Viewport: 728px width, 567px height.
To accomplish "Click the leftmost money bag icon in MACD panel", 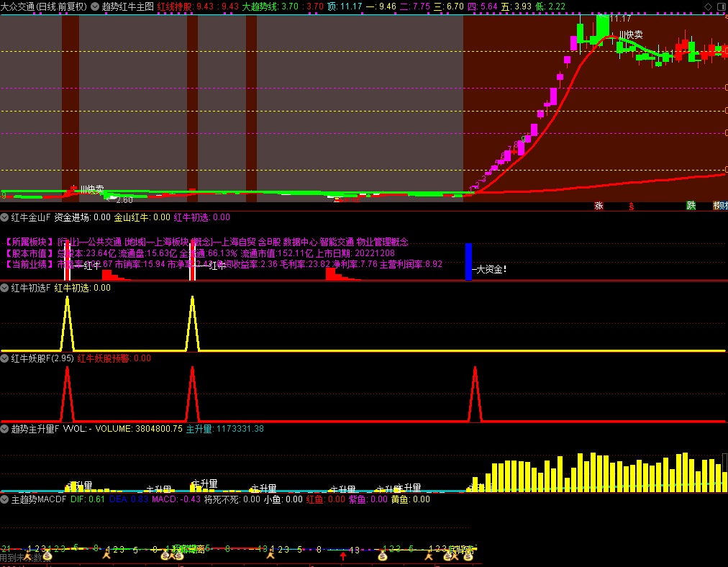I will pos(47,556).
